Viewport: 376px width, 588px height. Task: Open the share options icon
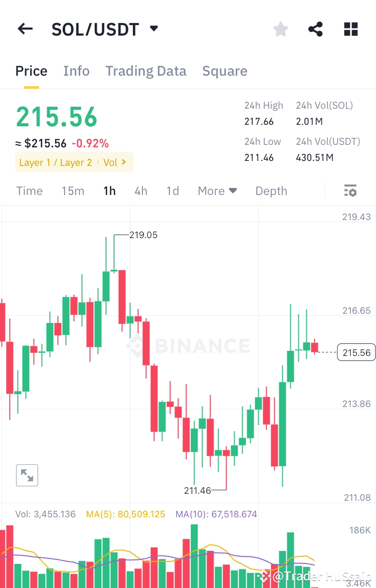click(x=315, y=29)
